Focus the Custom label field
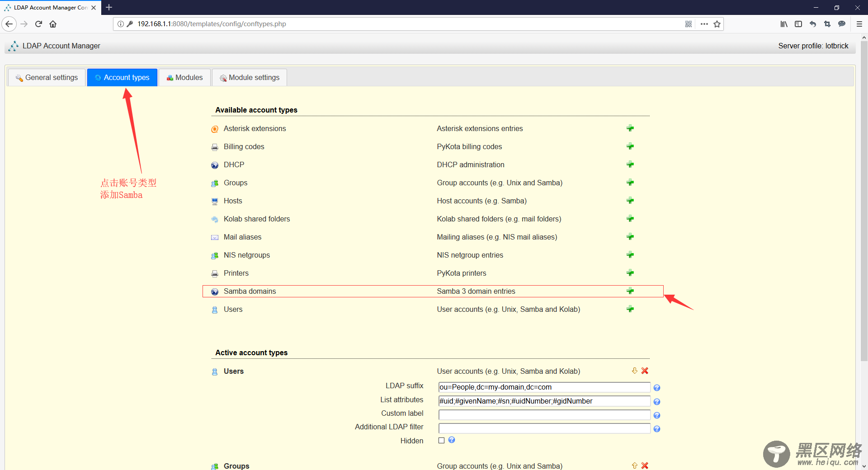Screen dimensions: 868x470 544,415
